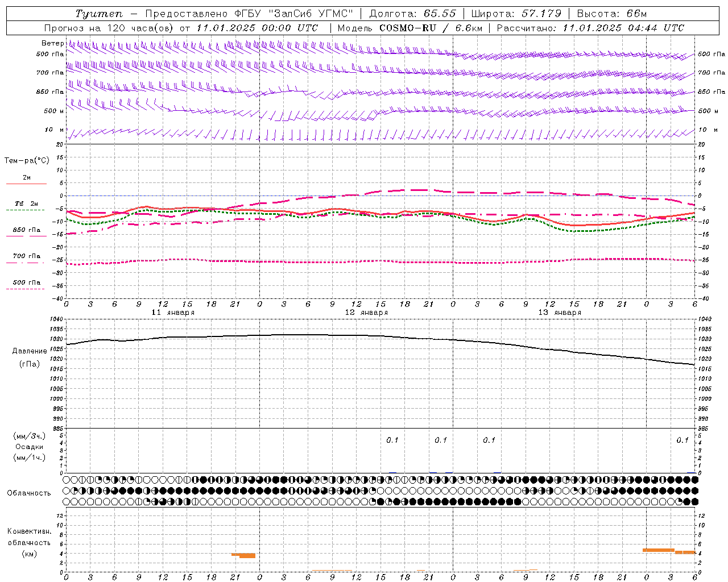Click the orange convective bar on evening of 11 января
The height and width of the screenshot is (582, 728).
[243, 555]
